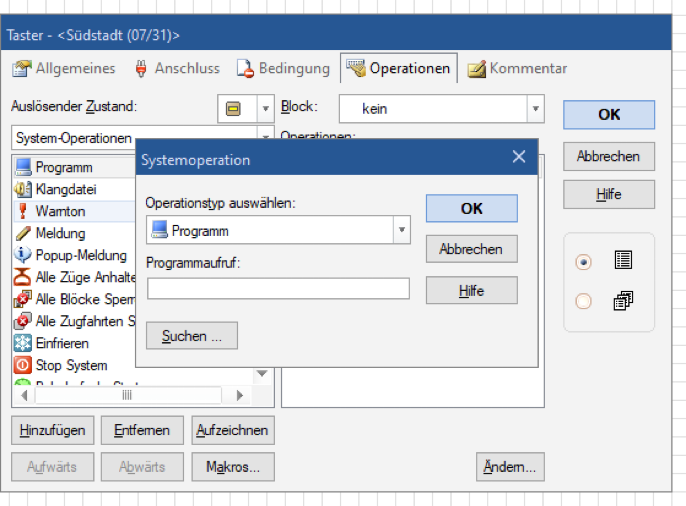Click Abbrechen in the Taster window

point(609,156)
